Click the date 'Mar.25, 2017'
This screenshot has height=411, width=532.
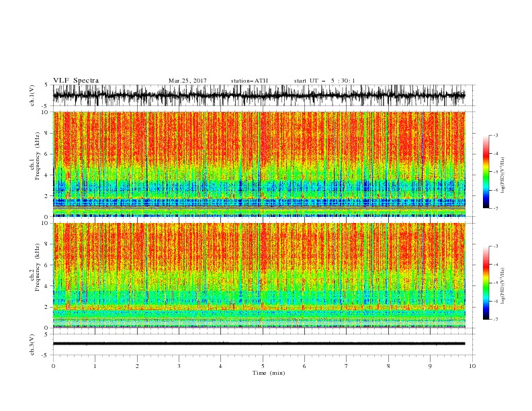(x=187, y=81)
